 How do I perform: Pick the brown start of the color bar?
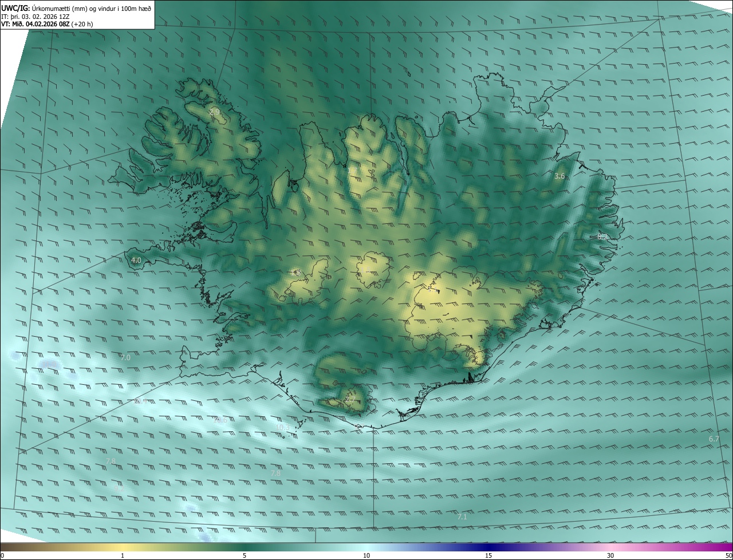[x=9, y=547]
